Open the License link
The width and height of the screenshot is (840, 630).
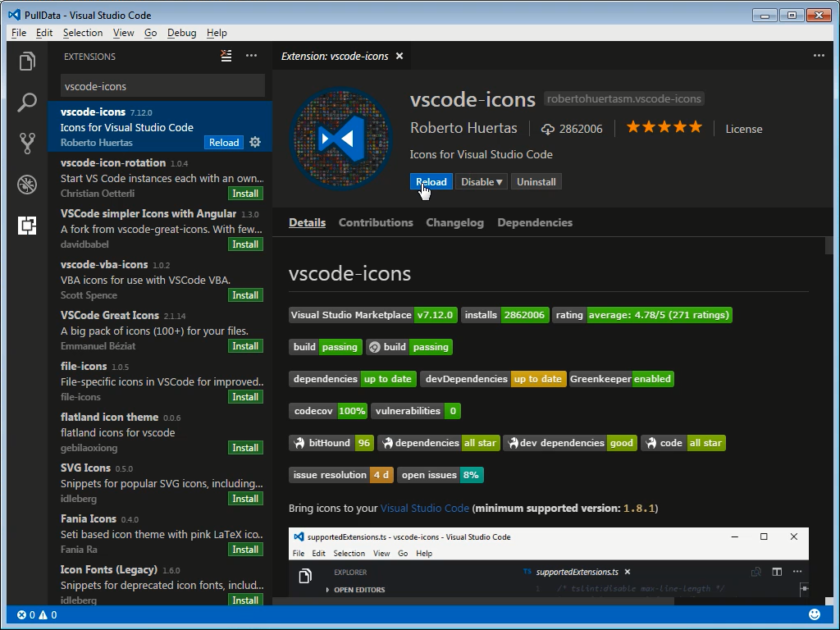[x=743, y=129]
